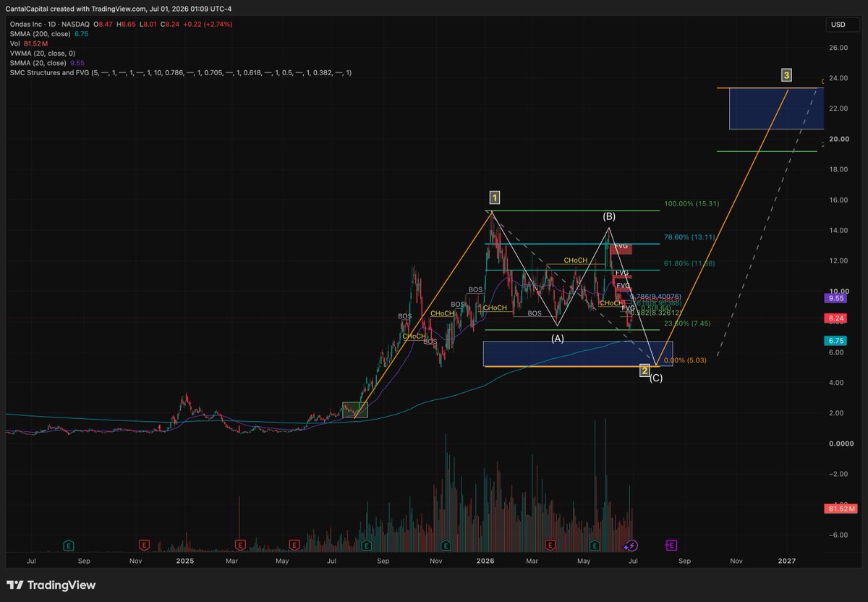The height and width of the screenshot is (602, 868).
Task: Select the upper blue target zone rectangle
Action: [x=776, y=109]
